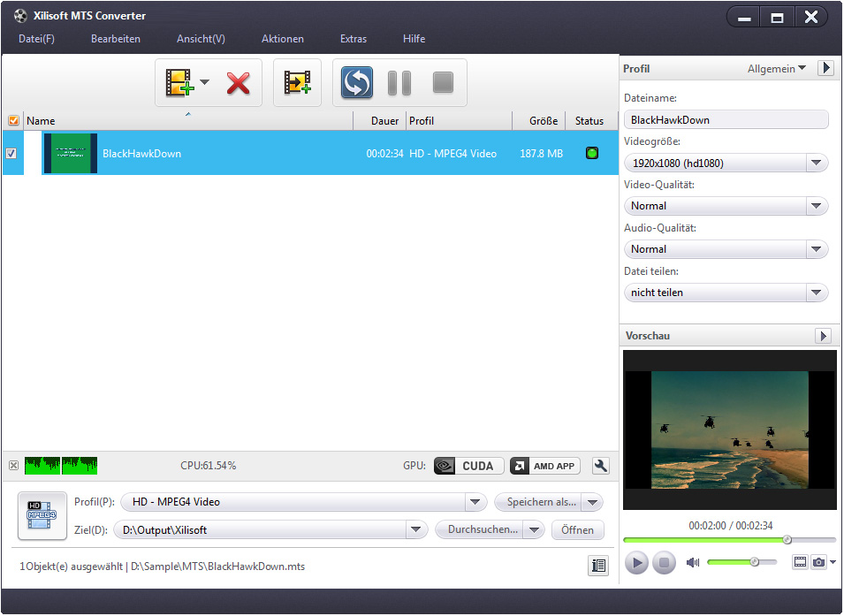This screenshot has width=844, height=616.
Task: Collapse the Profil panel with arrow button
Action: [x=825, y=68]
